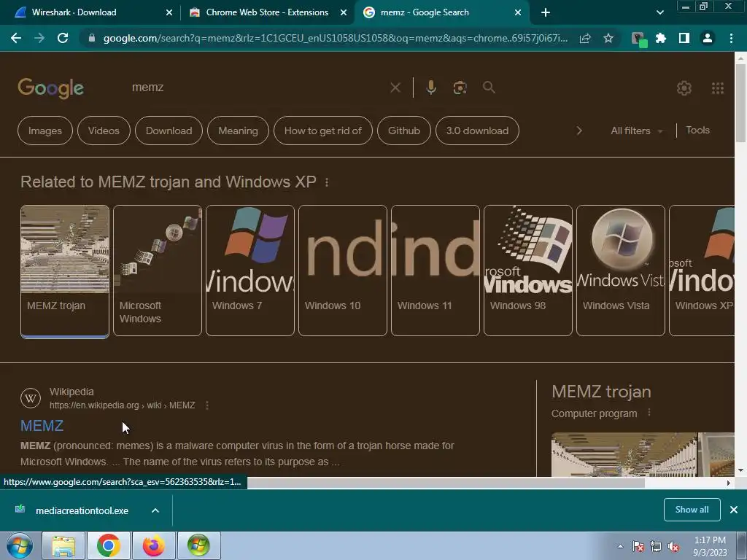Open the MEMZ Wikipedia result link

coord(42,425)
